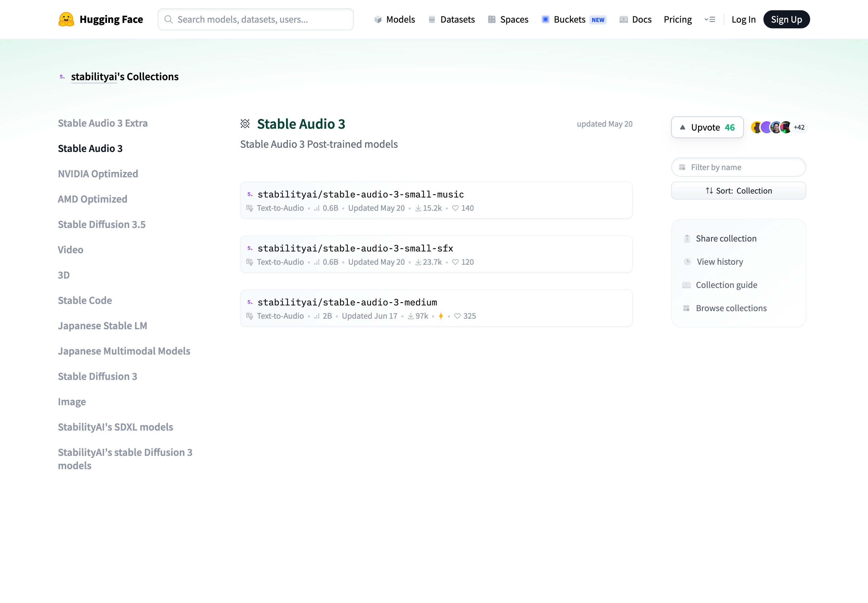Click the View history clock icon
The width and height of the screenshot is (868, 603).
click(687, 261)
